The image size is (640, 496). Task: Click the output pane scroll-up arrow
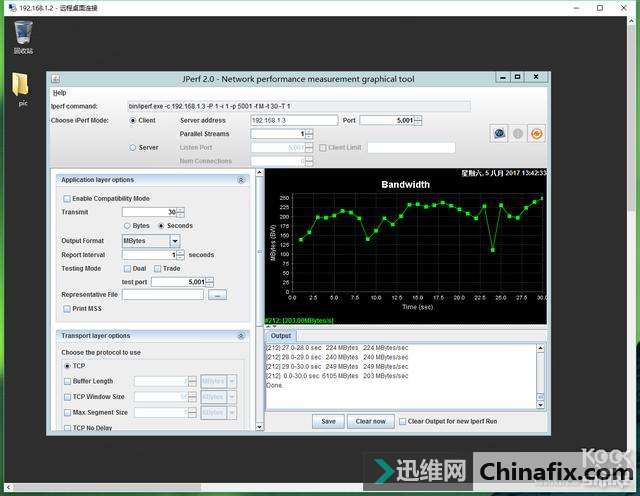[x=540, y=348]
